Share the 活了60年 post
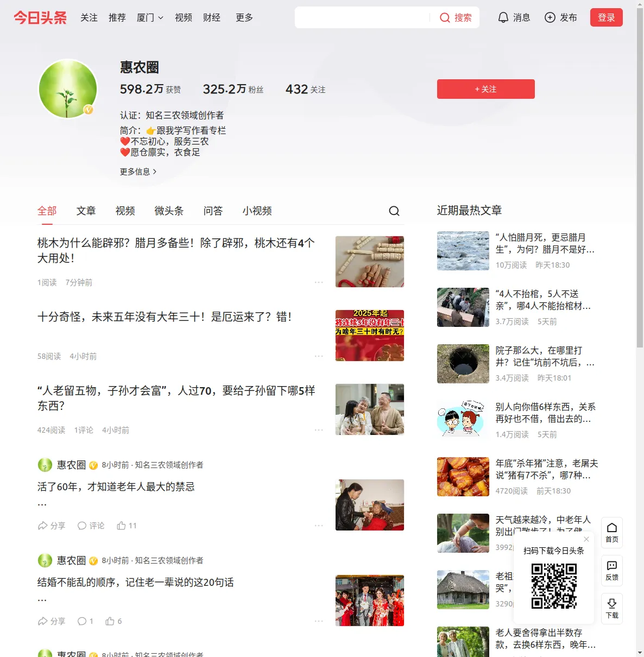The height and width of the screenshot is (657, 644). click(x=52, y=526)
